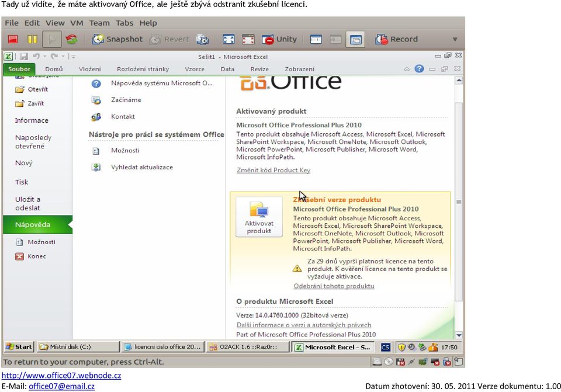
Task: Click the Revert snapshot button
Action: pyautogui.click(x=169, y=39)
